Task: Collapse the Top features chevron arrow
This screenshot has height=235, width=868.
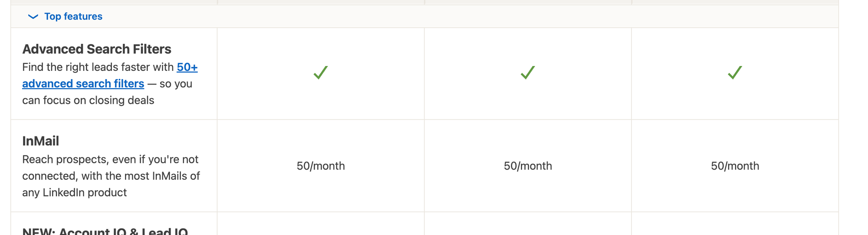Action: (x=33, y=17)
